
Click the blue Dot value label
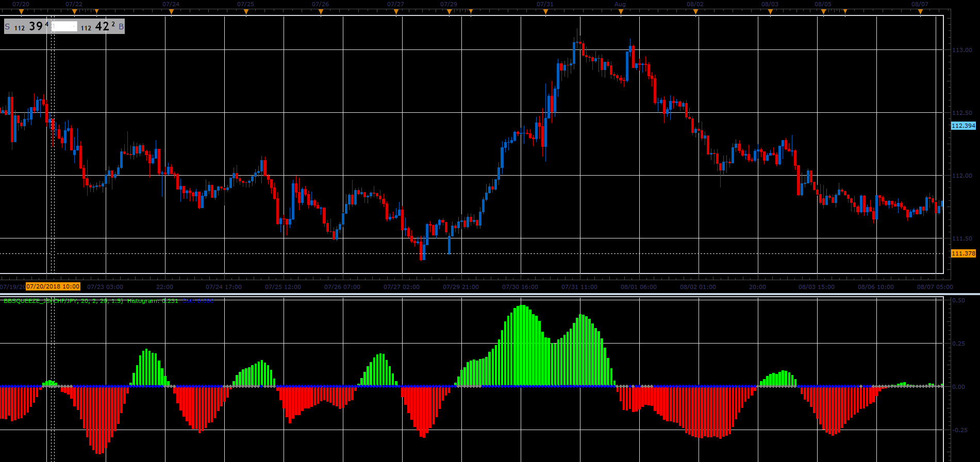(198, 301)
